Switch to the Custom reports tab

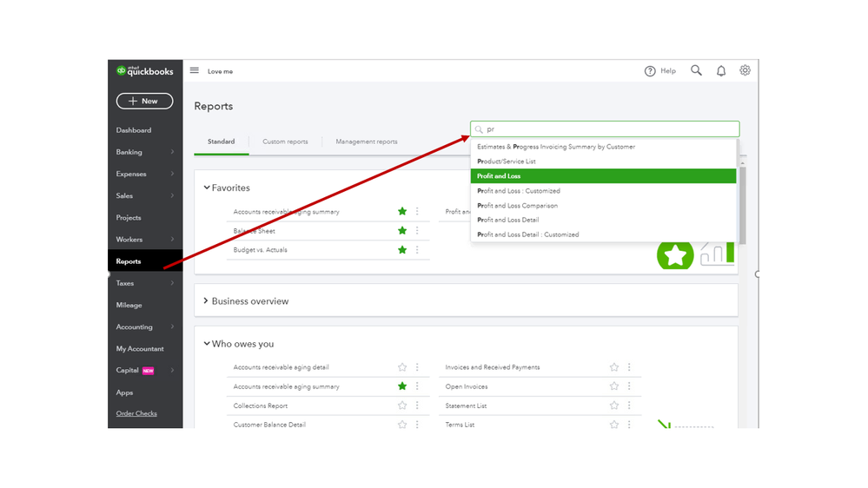tap(285, 142)
